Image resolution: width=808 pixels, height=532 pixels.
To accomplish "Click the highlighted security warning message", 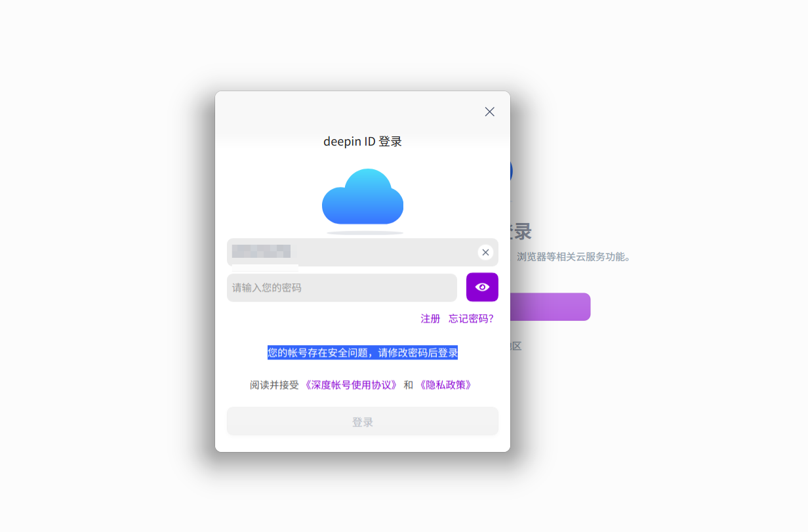I will (x=363, y=352).
